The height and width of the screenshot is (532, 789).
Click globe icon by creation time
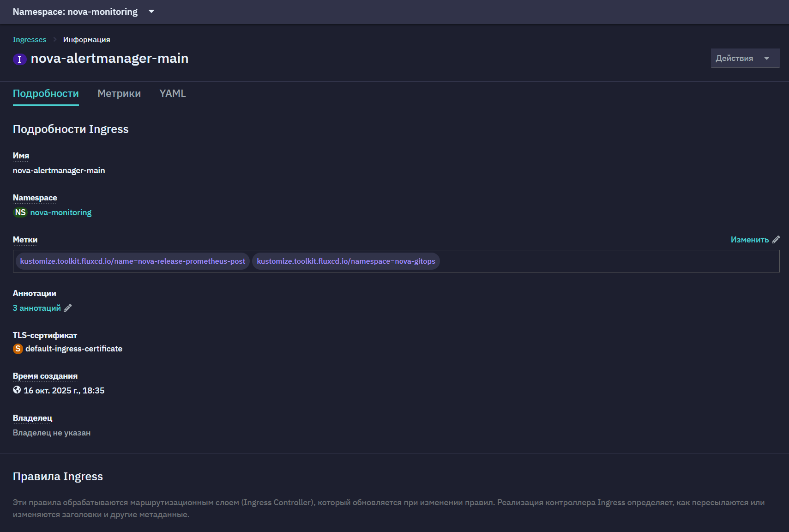coord(17,390)
